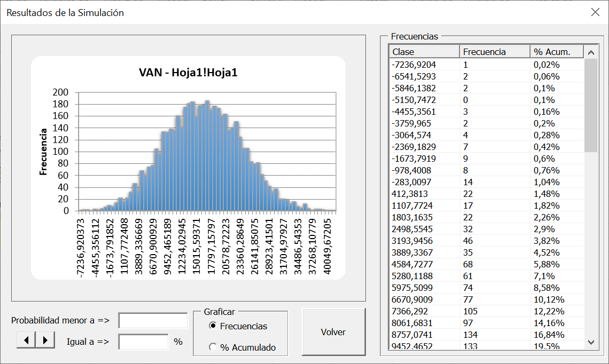This screenshot has height=364, width=609.
Task: Select the row with class 5975,5099
Action: pos(487,288)
